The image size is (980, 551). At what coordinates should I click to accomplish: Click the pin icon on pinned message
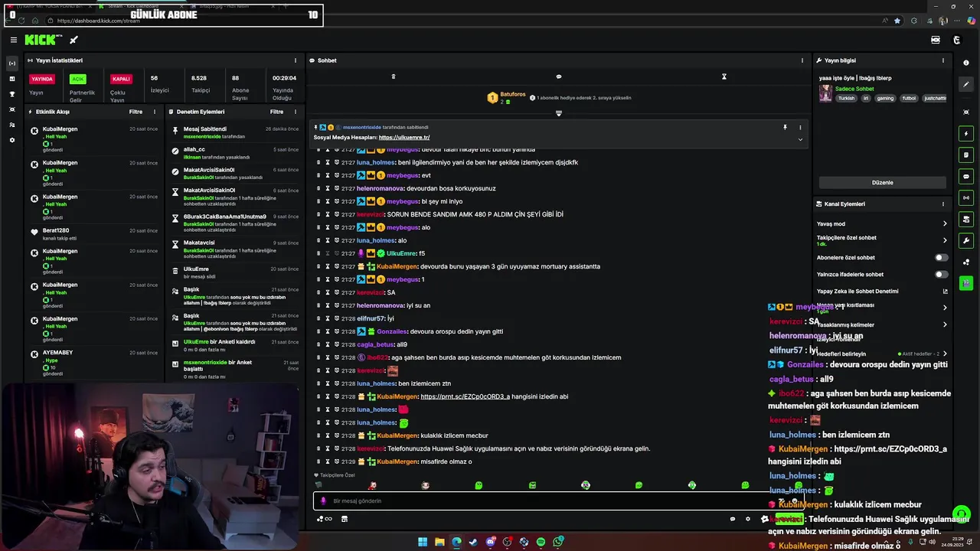tap(785, 127)
